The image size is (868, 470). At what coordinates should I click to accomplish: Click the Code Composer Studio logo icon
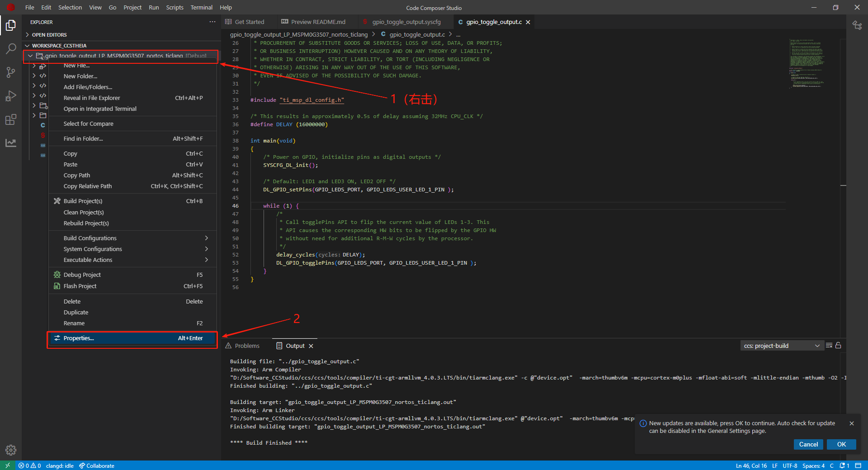[11, 7]
